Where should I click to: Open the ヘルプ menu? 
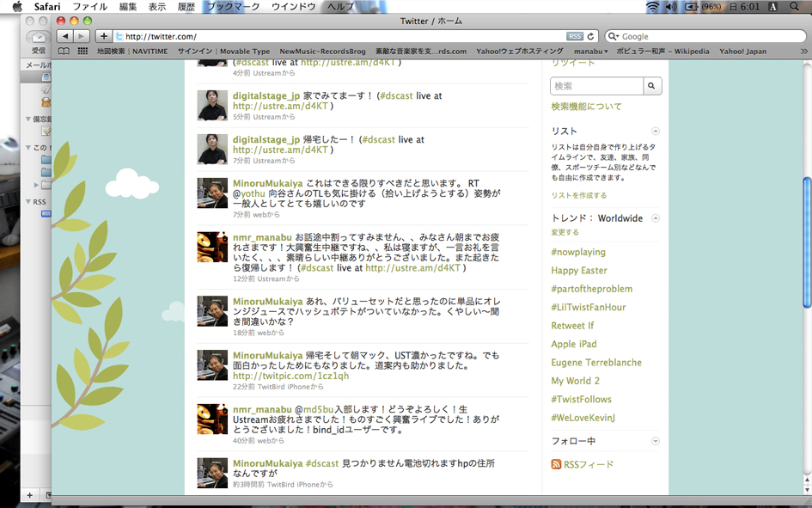click(341, 7)
